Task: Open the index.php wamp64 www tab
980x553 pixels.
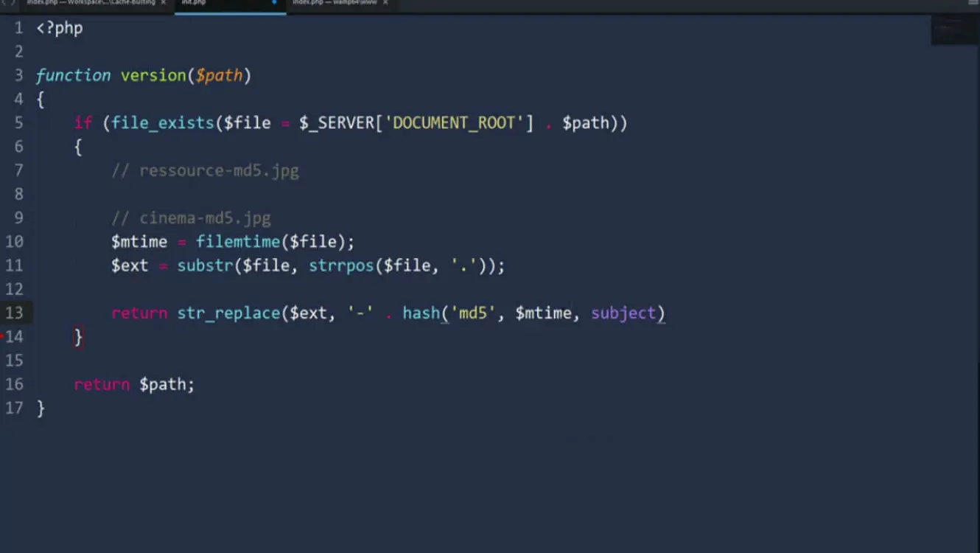Action: click(x=335, y=3)
